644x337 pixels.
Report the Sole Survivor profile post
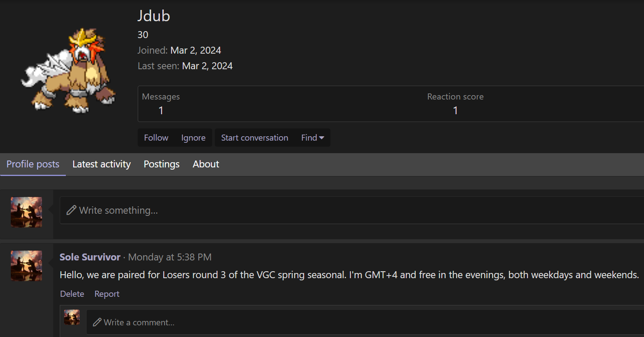(107, 294)
